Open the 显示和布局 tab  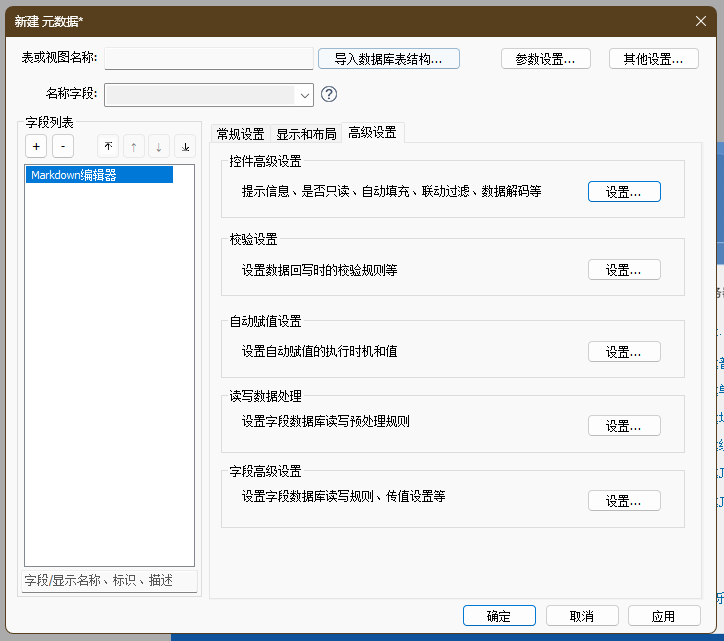pos(306,133)
